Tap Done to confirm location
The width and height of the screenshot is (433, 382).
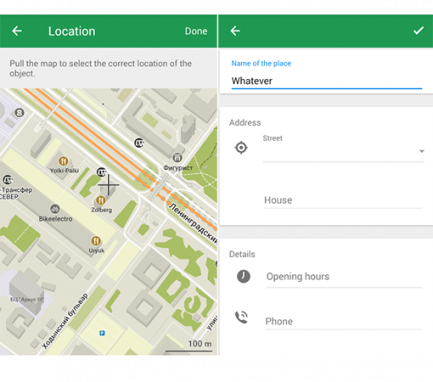[x=196, y=31]
